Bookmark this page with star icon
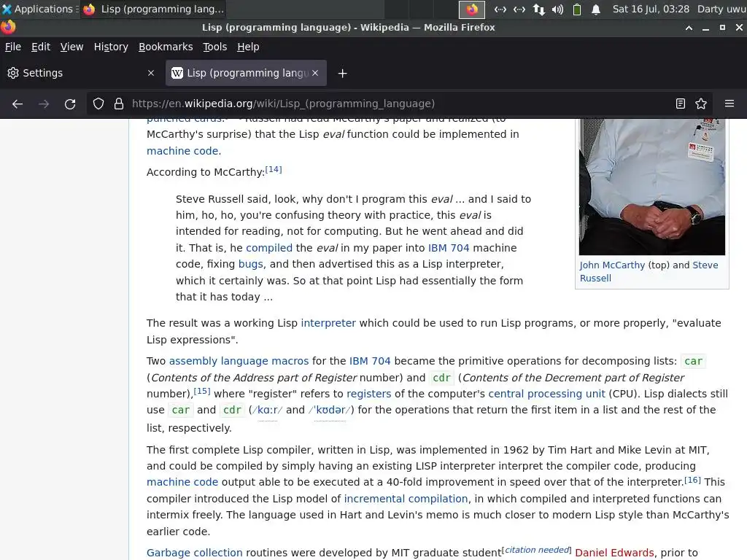This screenshot has width=747, height=560. [x=701, y=104]
